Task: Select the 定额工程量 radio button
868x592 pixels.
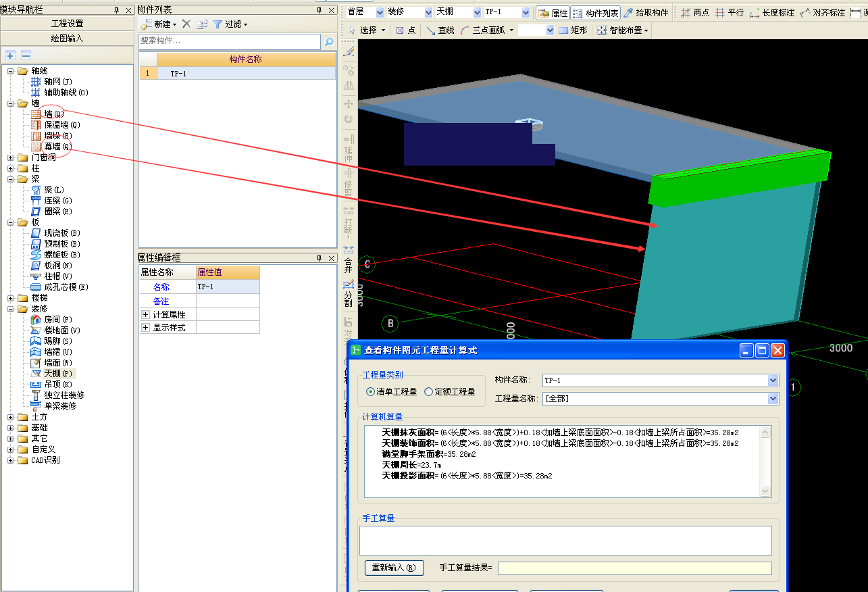Action: 428,391
